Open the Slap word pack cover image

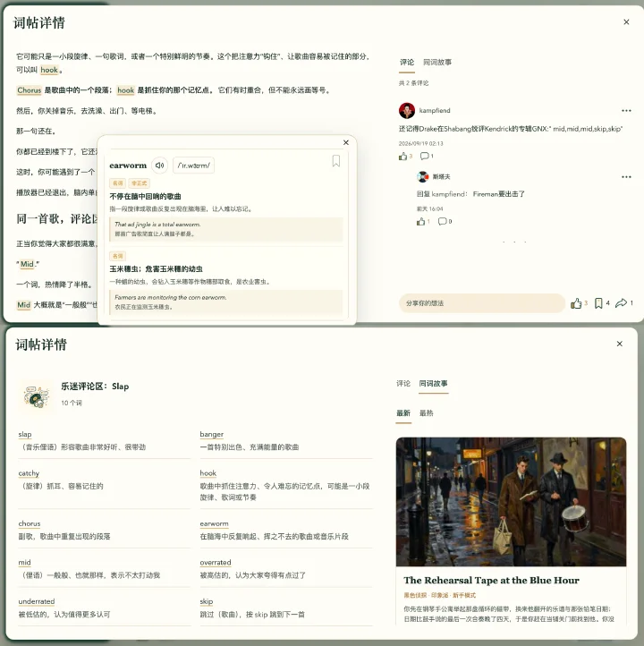click(37, 396)
